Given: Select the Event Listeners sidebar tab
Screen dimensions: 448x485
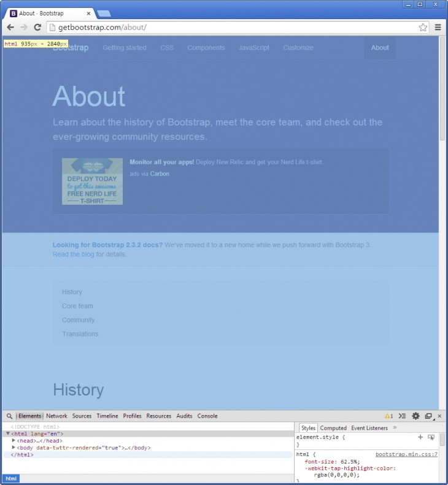Looking at the screenshot, I should pos(369,428).
